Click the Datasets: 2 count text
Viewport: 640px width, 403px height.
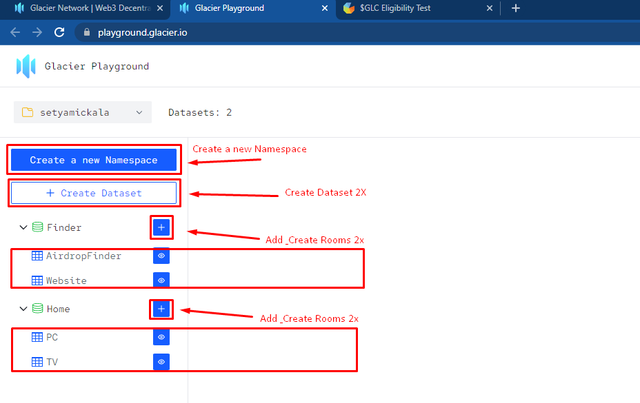tap(200, 112)
